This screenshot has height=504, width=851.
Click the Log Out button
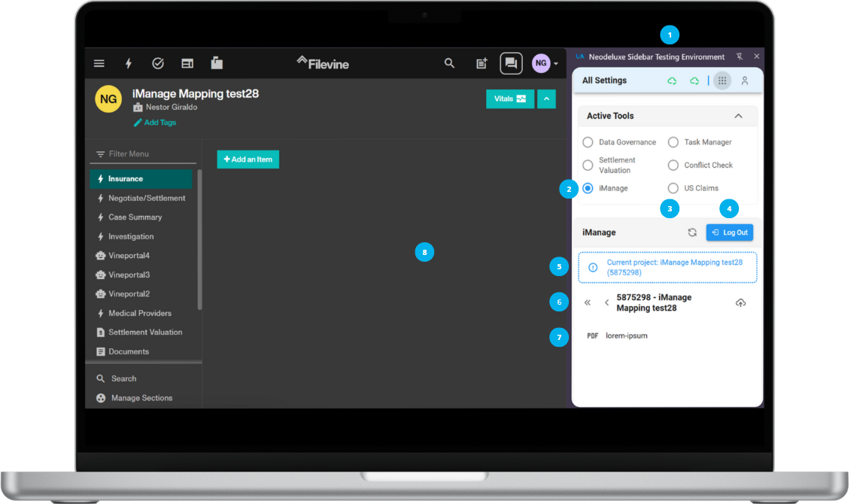pos(729,232)
